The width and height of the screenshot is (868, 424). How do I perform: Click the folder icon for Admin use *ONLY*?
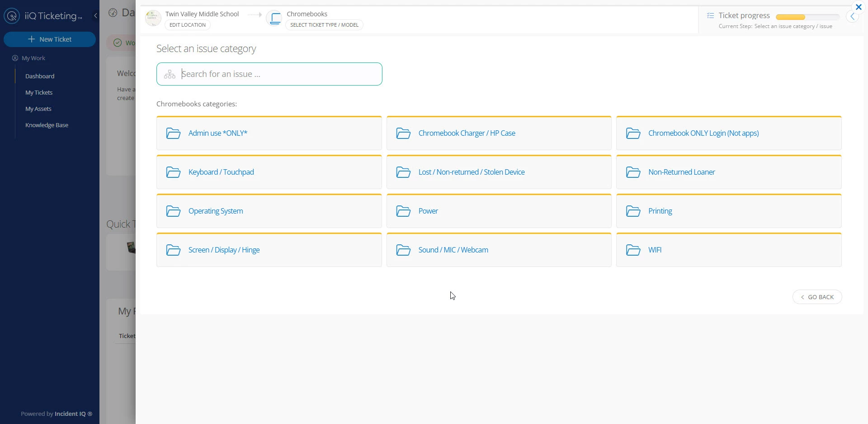[x=173, y=133]
